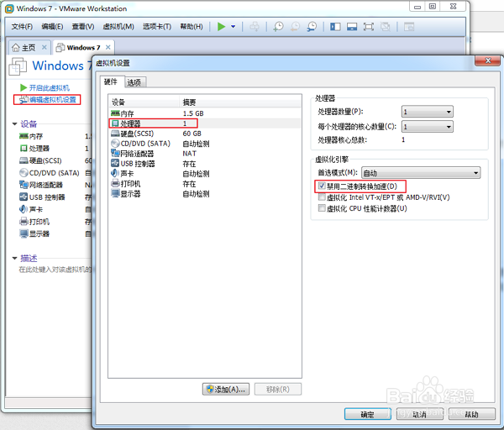This screenshot has height=430, width=504.
Task: Enable 虚拟化 Intel VT-x/EPT checkbox
Action: coord(322,197)
